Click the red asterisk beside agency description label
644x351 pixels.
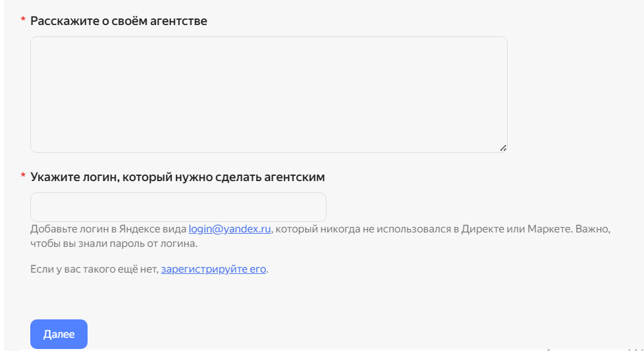[x=23, y=19]
